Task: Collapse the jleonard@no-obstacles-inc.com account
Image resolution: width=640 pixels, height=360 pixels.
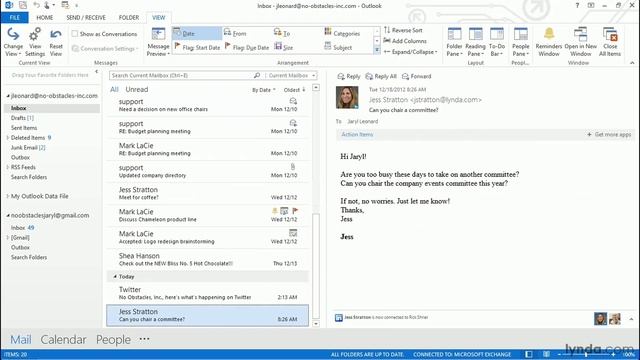Action: pos(8,96)
